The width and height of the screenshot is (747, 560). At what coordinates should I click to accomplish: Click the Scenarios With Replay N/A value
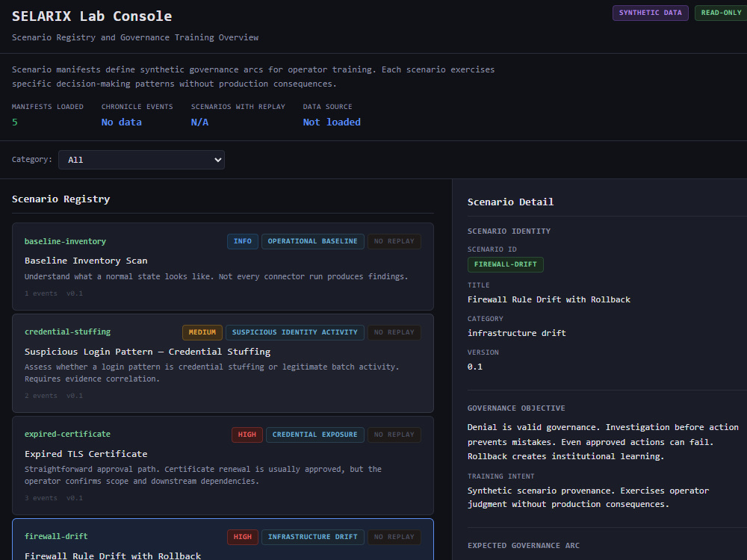[x=199, y=122]
